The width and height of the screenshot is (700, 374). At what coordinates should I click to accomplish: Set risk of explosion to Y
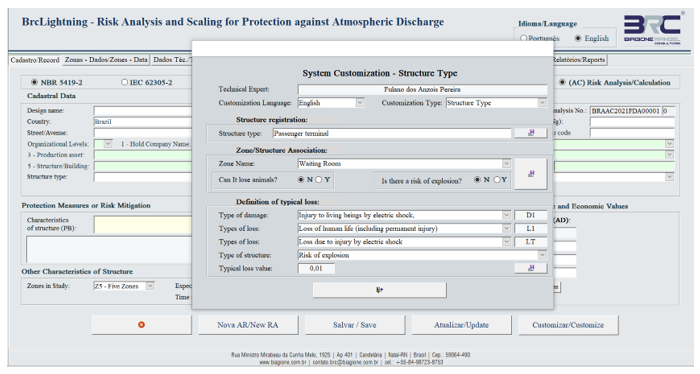(496, 179)
